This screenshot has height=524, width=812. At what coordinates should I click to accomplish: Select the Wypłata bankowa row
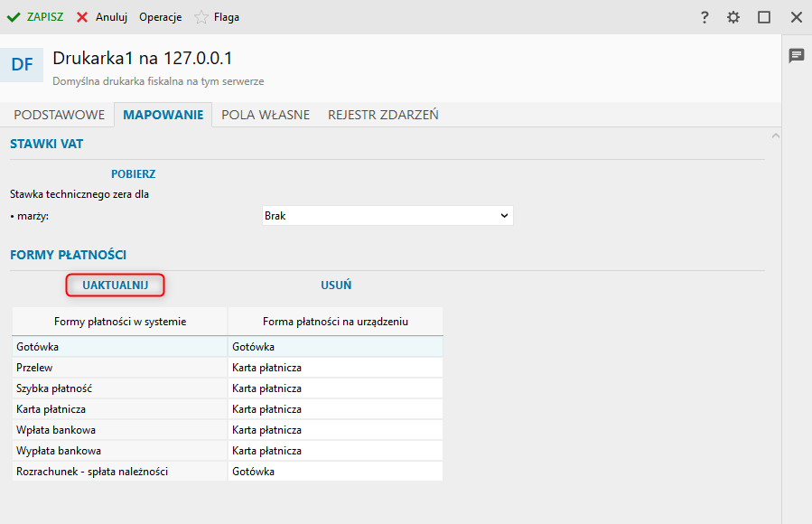click(120, 451)
